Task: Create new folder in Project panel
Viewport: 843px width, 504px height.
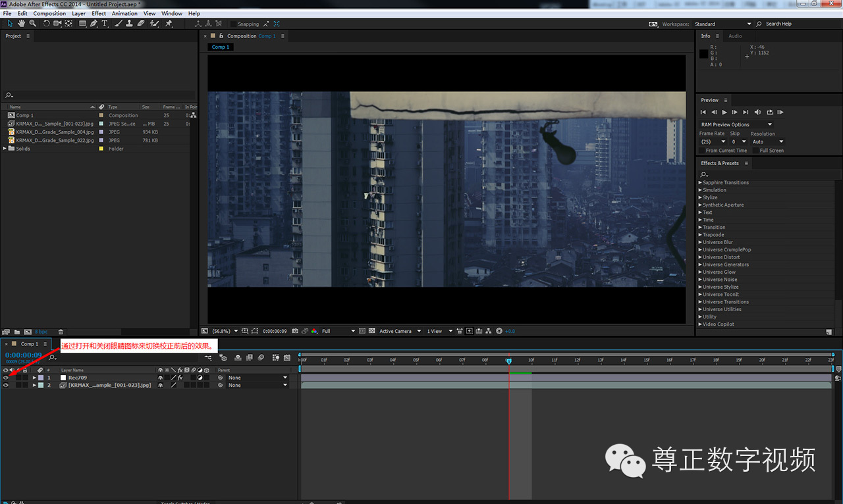Action: [x=17, y=332]
